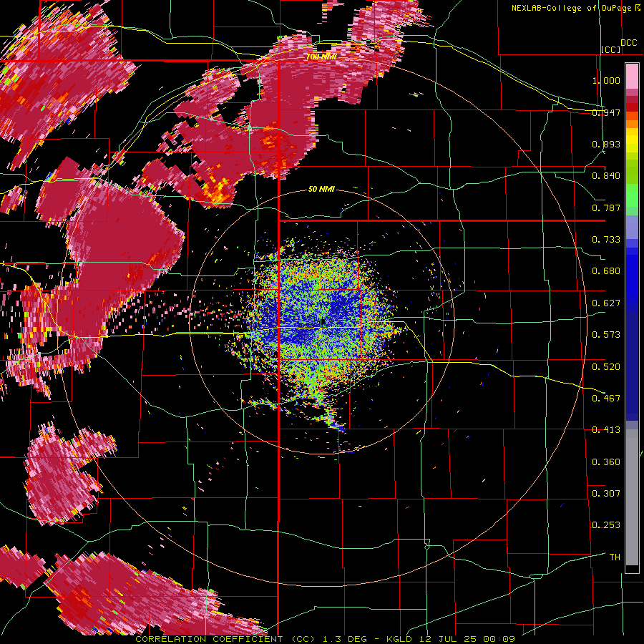This screenshot has width=644, height=644.
Task: Click the 0.893 scale value
Action: (x=606, y=144)
